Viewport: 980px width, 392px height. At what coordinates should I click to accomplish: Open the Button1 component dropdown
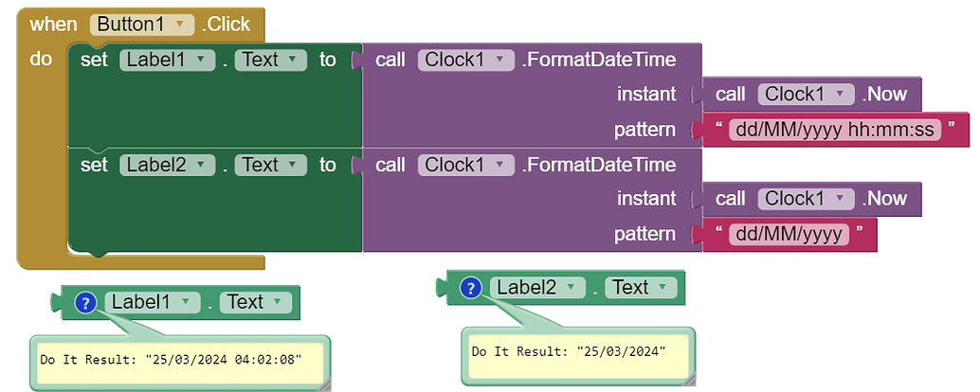point(179,24)
